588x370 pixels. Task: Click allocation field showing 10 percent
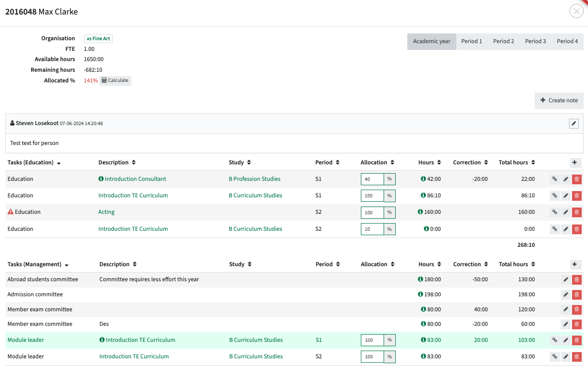click(x=372, y=229)
